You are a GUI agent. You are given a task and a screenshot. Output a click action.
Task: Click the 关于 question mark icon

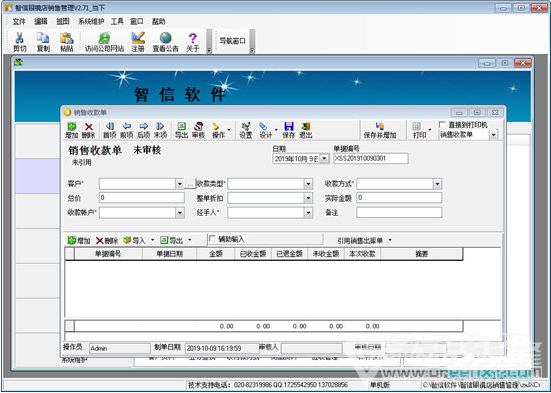(x=193, y=38)
